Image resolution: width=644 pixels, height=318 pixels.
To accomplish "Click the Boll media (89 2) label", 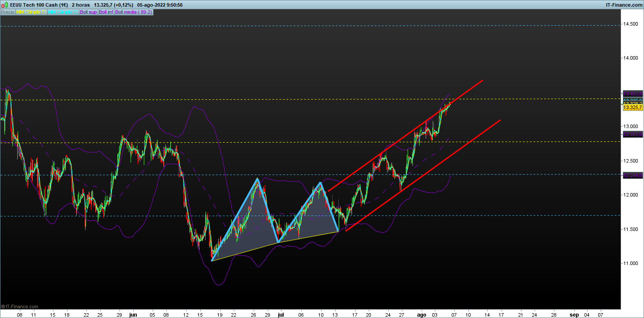I will (x=134, y=12).
